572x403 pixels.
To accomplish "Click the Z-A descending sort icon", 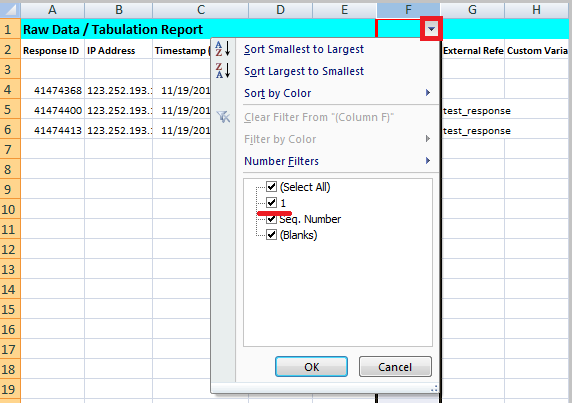I will point(223,70).
